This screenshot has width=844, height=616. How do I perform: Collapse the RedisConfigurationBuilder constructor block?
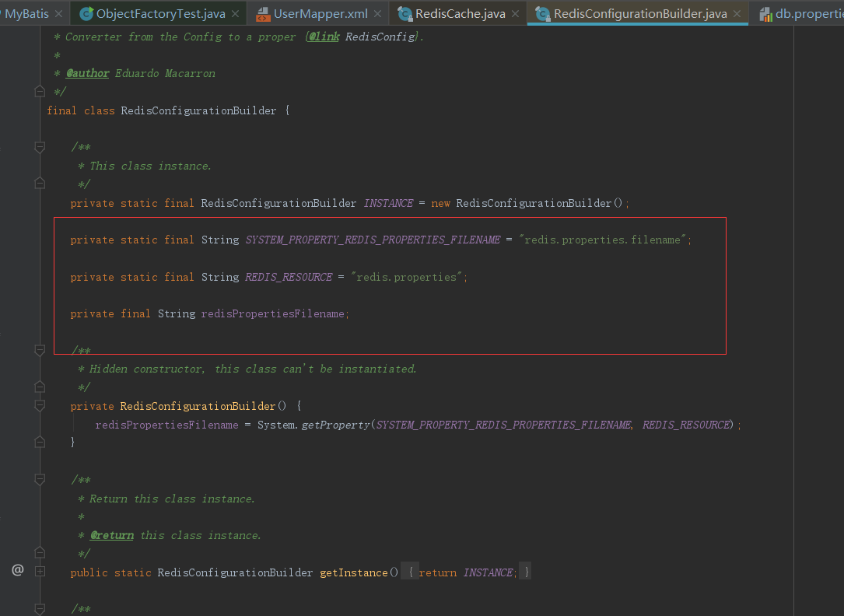[x=40, y=405]
